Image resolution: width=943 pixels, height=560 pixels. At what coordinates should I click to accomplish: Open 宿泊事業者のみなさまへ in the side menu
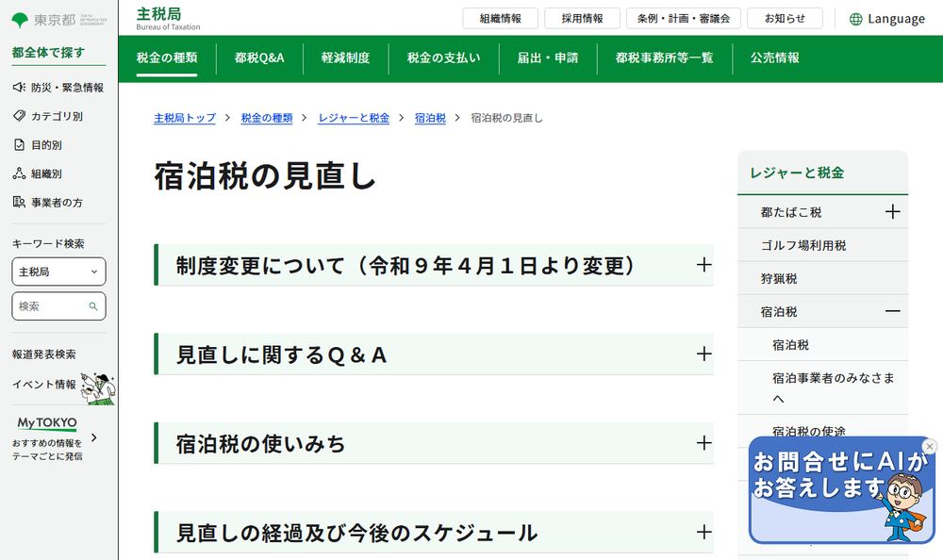[833, 387]
